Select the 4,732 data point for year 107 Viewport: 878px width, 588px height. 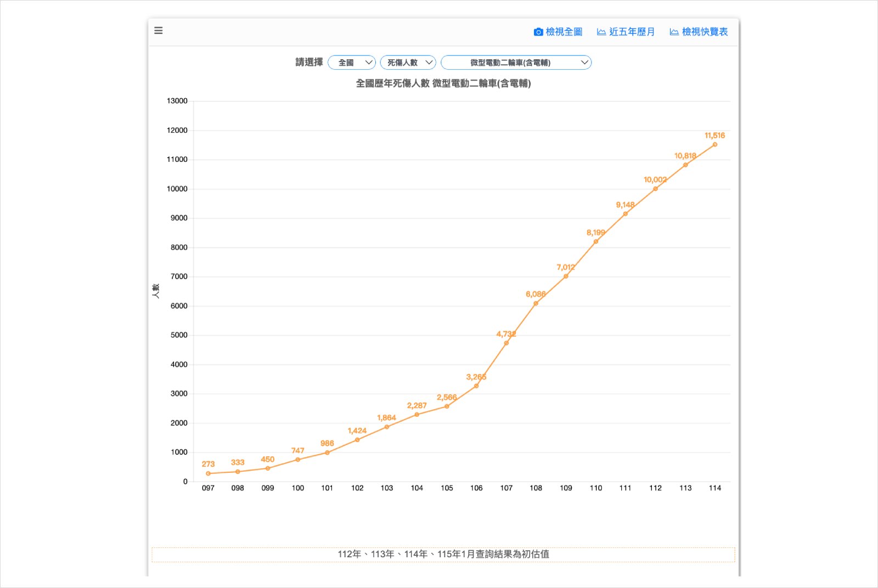pos(506,343)
